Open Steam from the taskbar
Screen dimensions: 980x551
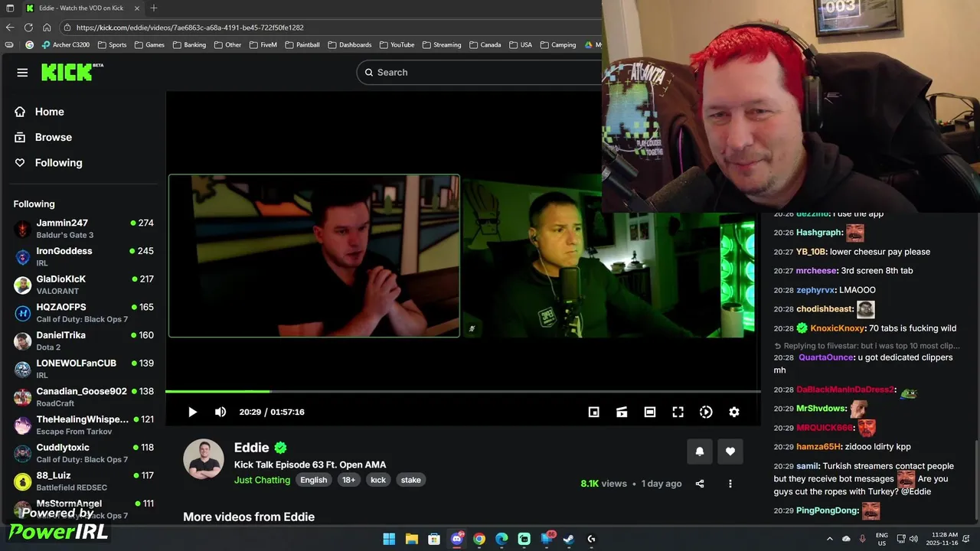coord(569,539)
